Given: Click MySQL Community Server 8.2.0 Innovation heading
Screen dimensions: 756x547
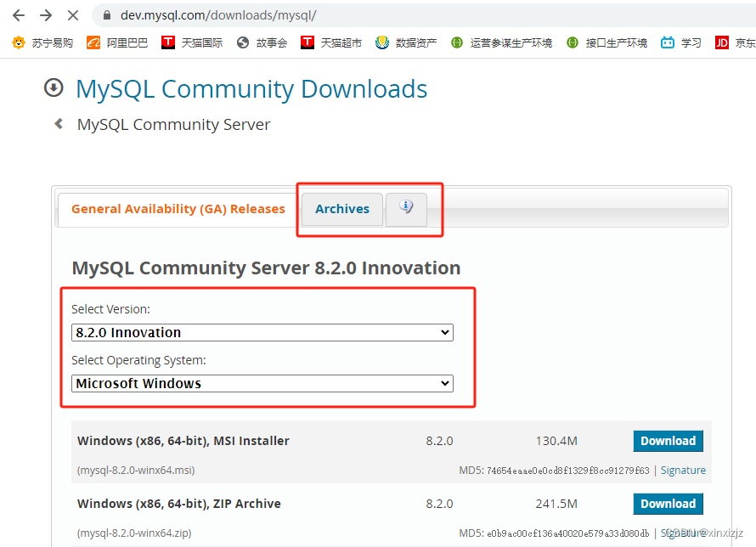Looking at the screenshot, I should tap(266, 268).
